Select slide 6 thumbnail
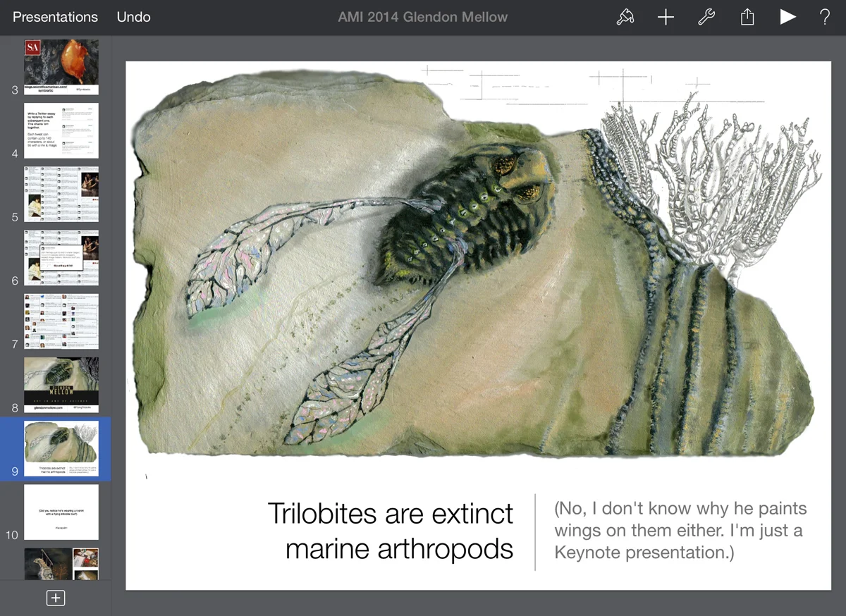The height and width of the screenshot is (616, 846). [x=61, y=257]
